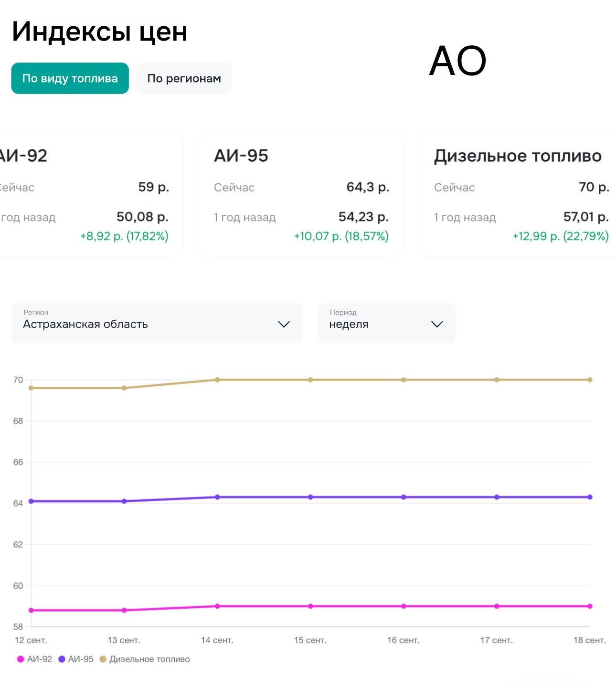Expand the Период dropdown chevron
This screenshot has height=686, width=616.
coord(437,324)
